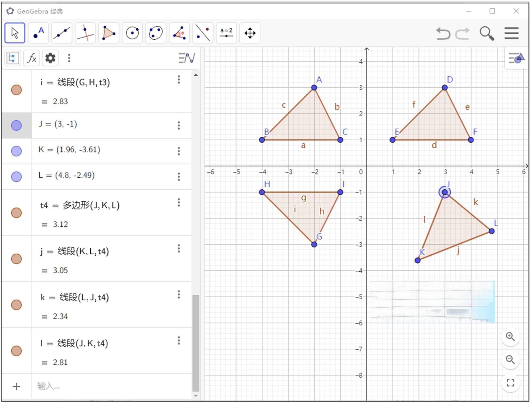
Task: Open the search magnifier
Action: 487,34
